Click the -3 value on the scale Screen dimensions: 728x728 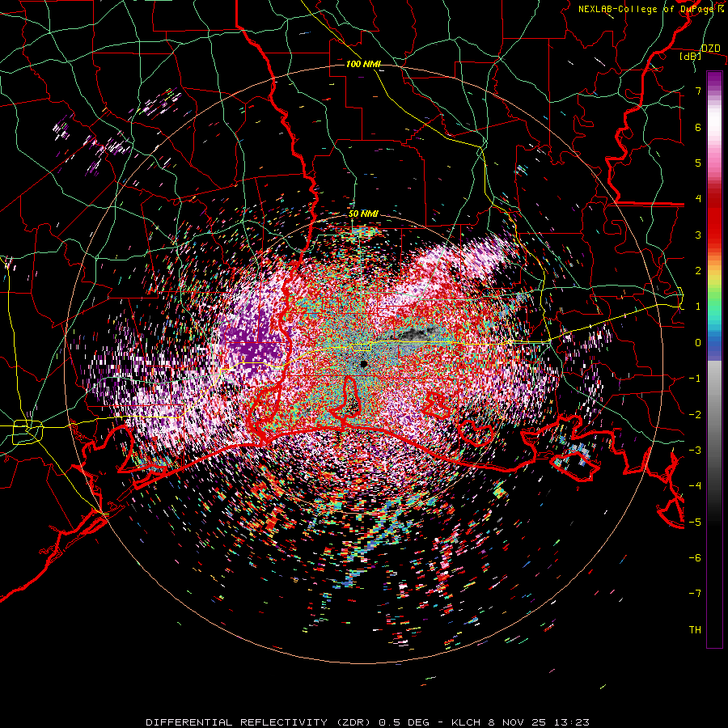[695, 450]
